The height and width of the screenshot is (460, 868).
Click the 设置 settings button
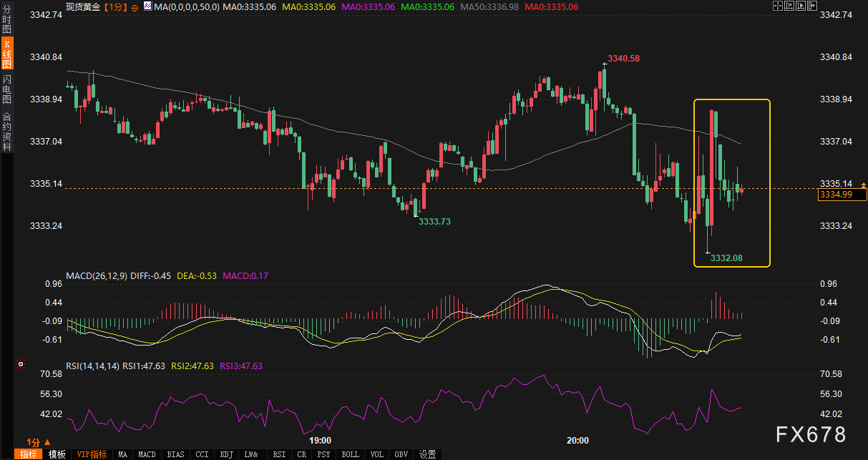tap(427, 454)
